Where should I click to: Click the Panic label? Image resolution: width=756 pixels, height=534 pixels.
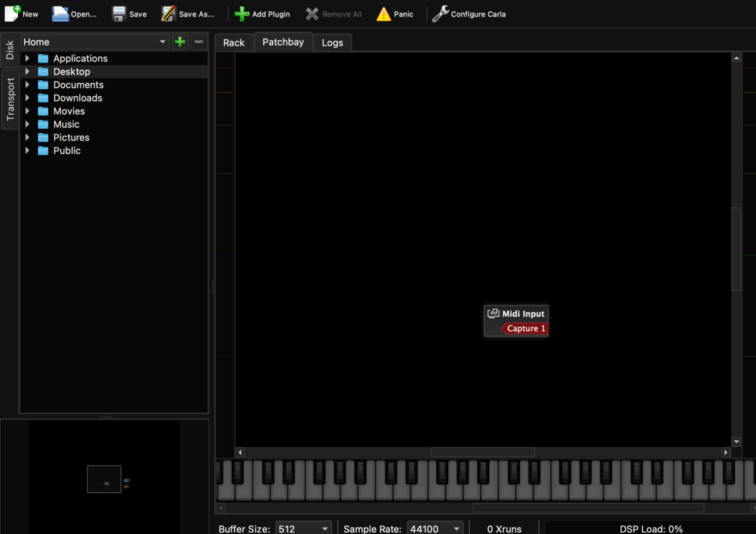pos(403,14)
